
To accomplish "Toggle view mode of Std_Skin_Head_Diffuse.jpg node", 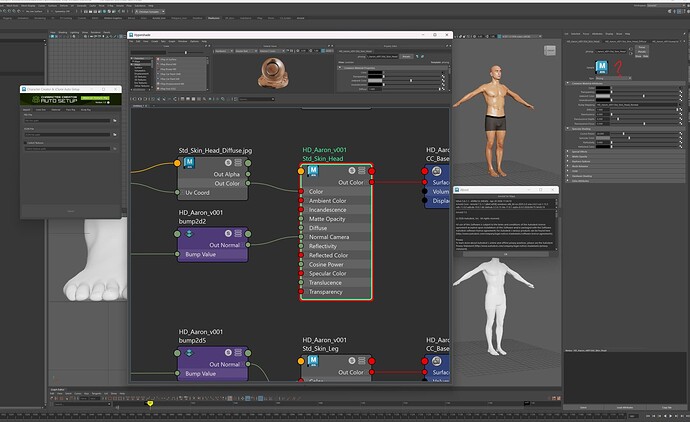I will click(x=238, y=162).
